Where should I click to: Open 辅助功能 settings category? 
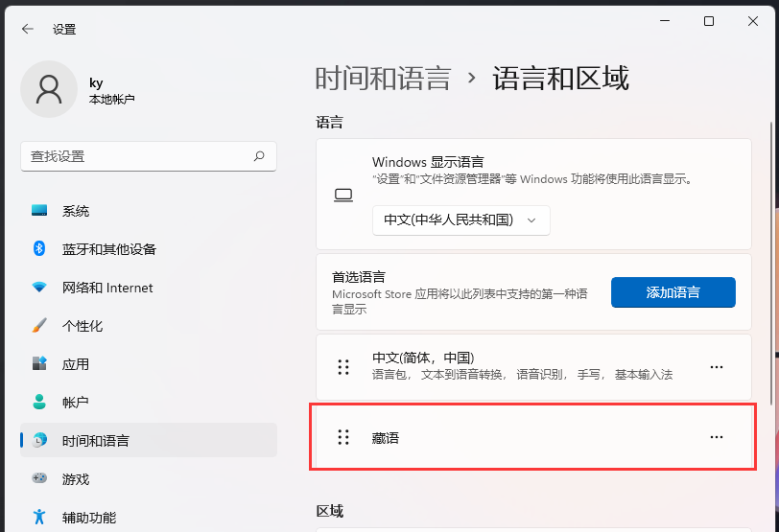(149, 517)
